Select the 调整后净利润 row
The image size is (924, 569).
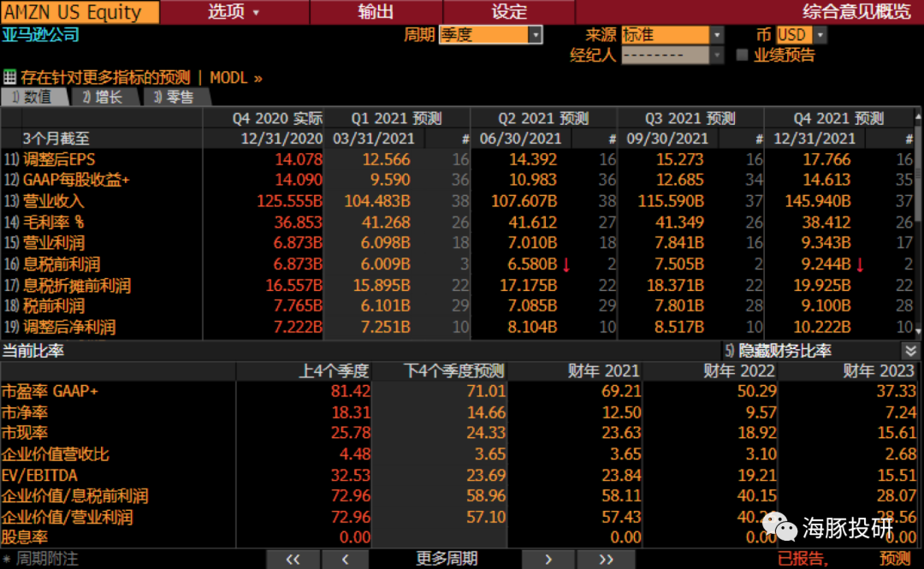tap(458, 327)
